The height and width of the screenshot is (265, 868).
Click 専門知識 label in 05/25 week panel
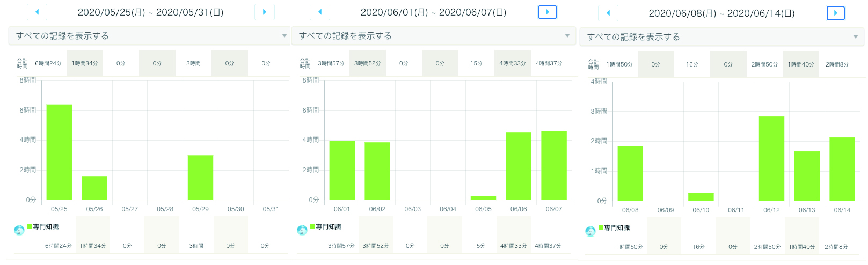(x=46, y=227)
